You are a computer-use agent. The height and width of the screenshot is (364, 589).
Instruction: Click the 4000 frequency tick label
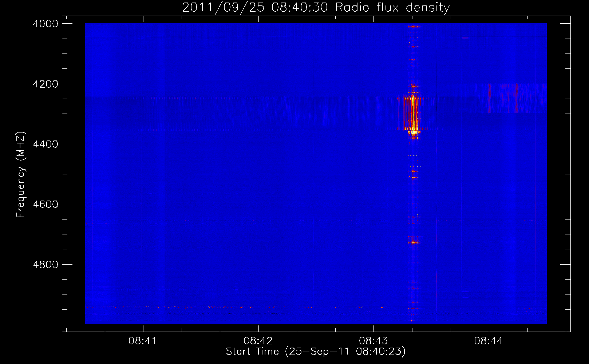[46, 24]
